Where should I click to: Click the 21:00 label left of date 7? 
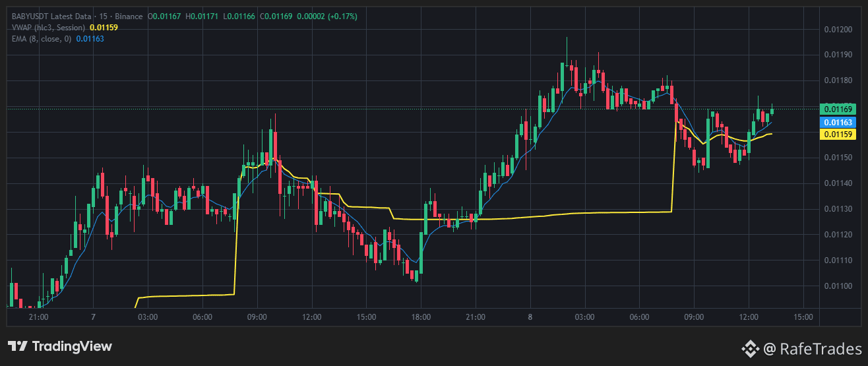point(39,317)
